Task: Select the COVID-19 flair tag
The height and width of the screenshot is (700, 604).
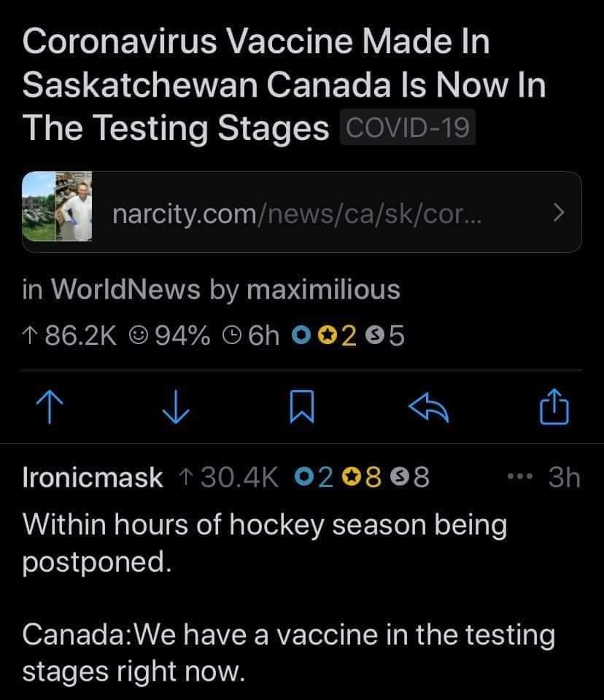Action: pos(408,128)
